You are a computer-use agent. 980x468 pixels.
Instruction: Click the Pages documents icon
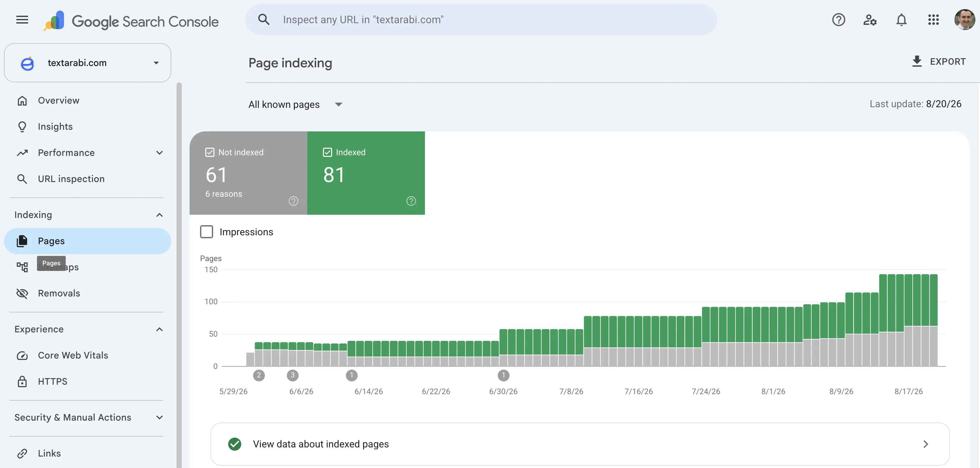(22, 241)
